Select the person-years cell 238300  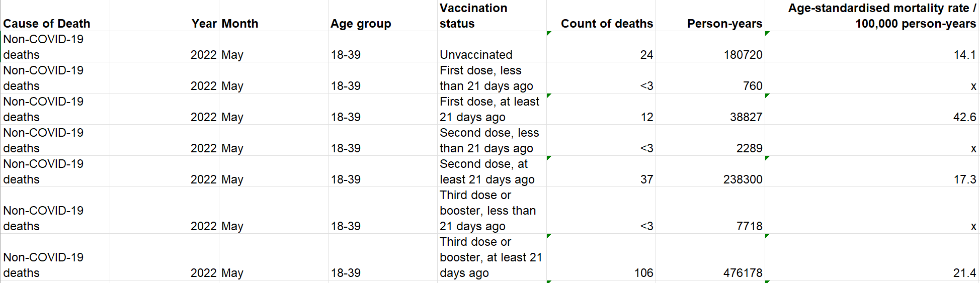710,171
